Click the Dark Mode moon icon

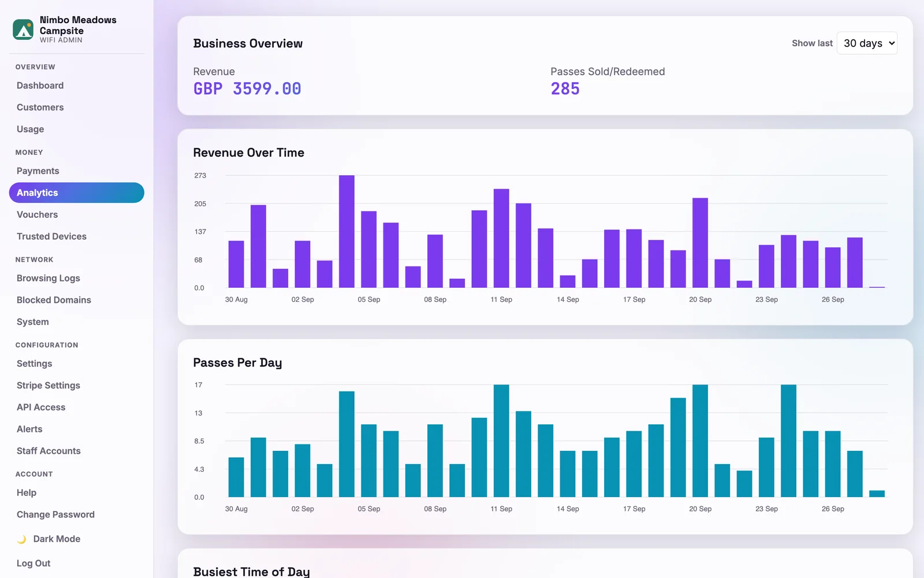21,539
